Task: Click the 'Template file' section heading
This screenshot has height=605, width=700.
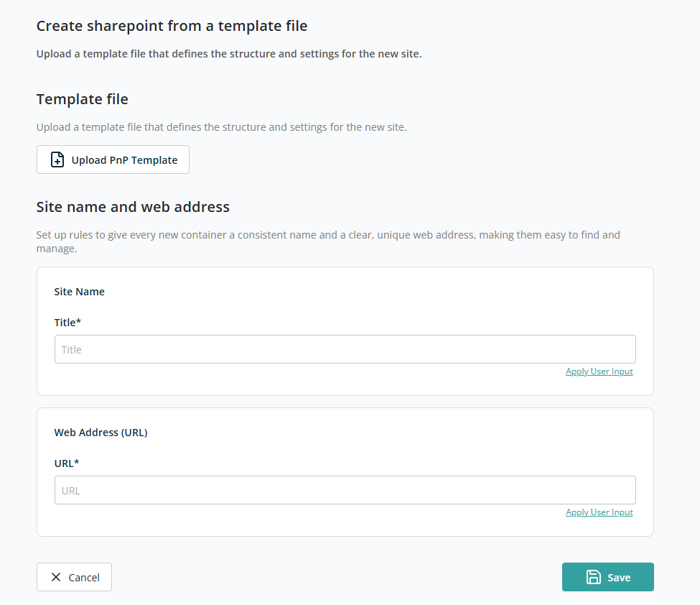Action: (x=82, y=99)
